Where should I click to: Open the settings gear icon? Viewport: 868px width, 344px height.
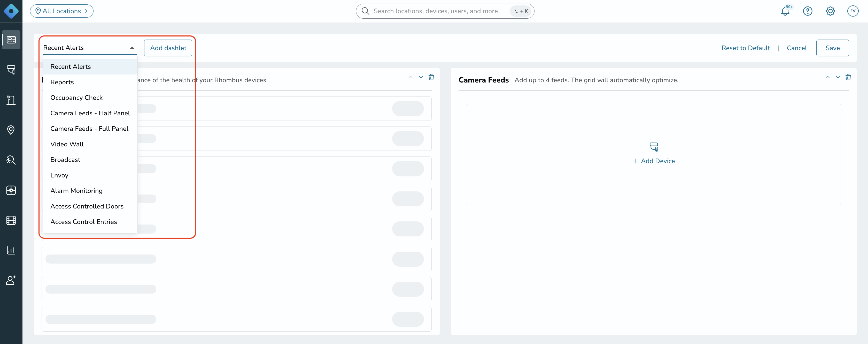point(830,11)
